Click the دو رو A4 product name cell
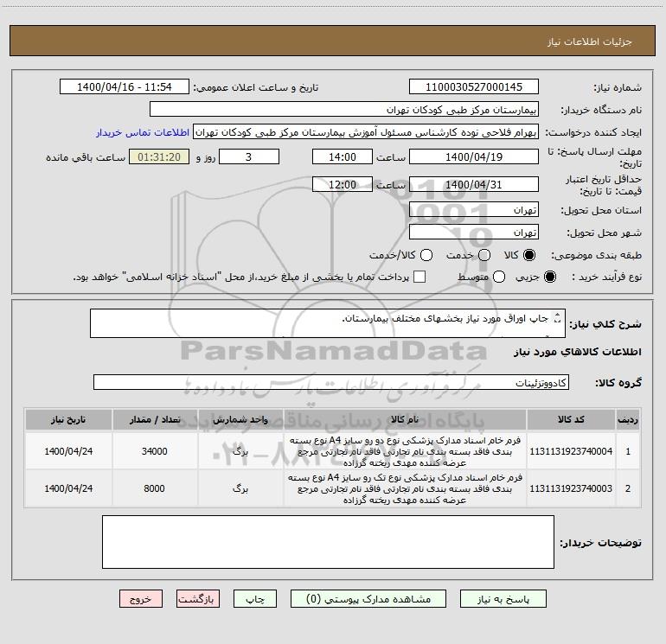 [405, 451]
